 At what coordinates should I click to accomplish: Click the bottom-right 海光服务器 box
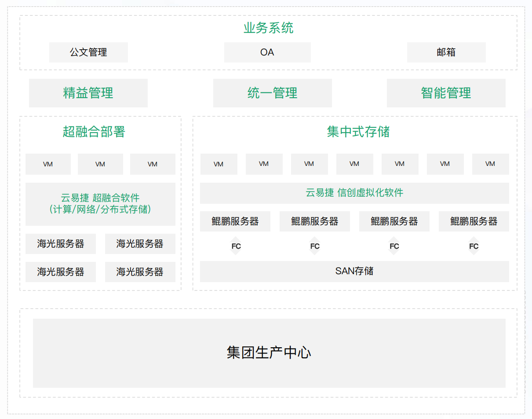[x=140, y=272]
